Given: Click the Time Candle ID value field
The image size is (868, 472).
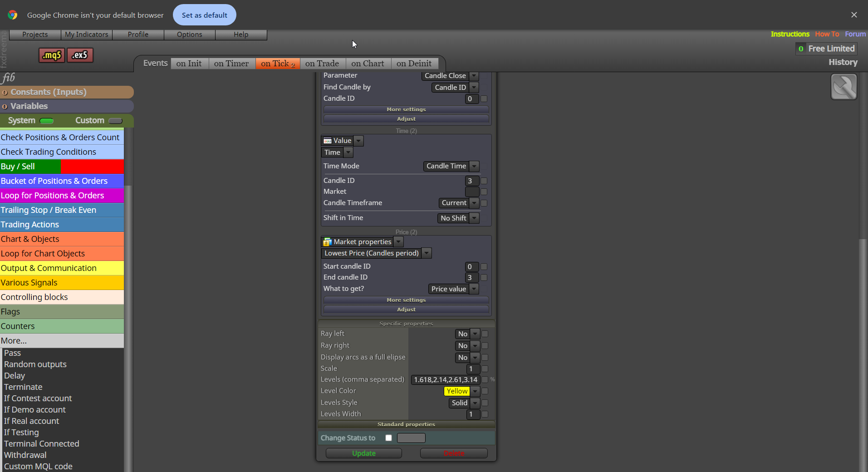Looking at the screenshot, I should tap(472, 181).
